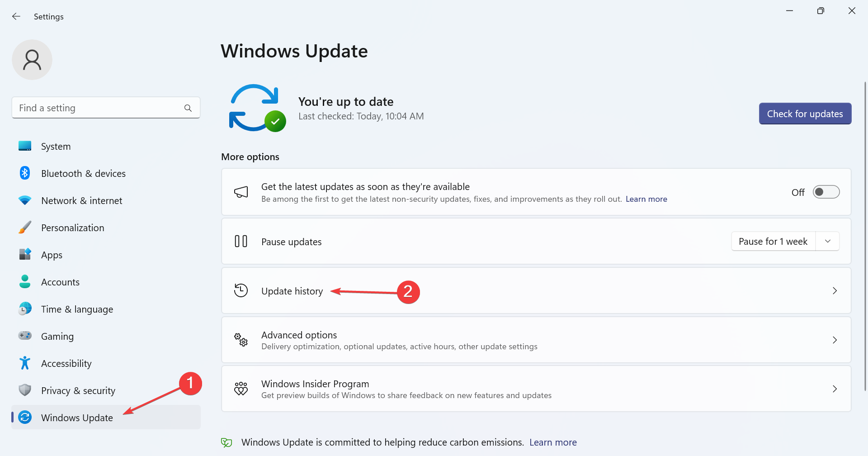Click the large update status sync icon
868x456 pixels.
(x=257, y=108)
